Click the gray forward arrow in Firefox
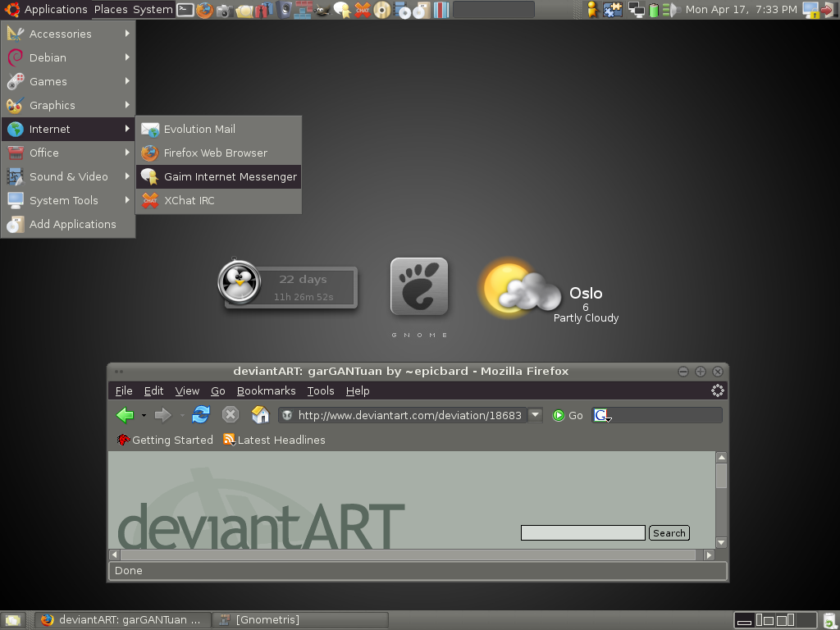This screenshot has width=840, height=630. coord(162,415)
